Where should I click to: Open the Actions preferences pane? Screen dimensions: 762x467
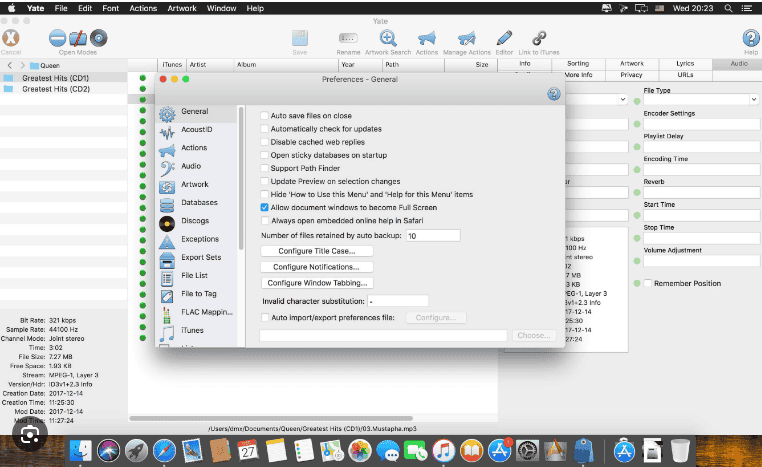pyautogui.click(x=197, y=148)
